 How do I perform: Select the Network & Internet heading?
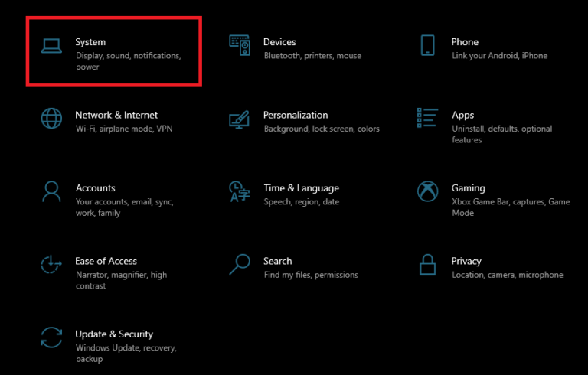click(x=116, y=115)
